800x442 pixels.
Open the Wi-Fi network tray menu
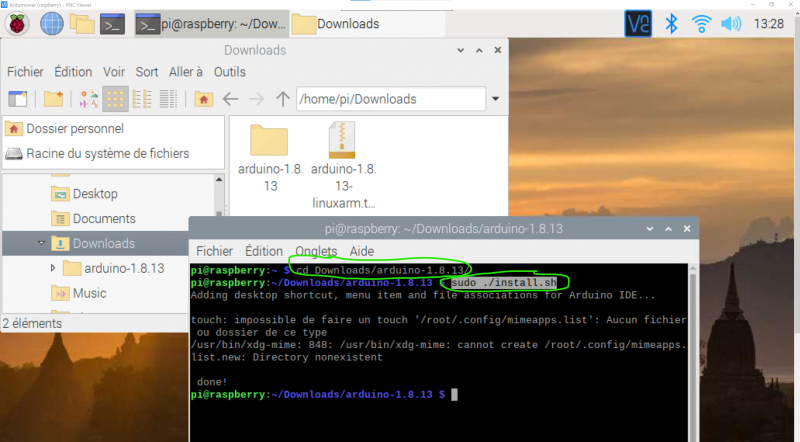(x=702, y=23)
